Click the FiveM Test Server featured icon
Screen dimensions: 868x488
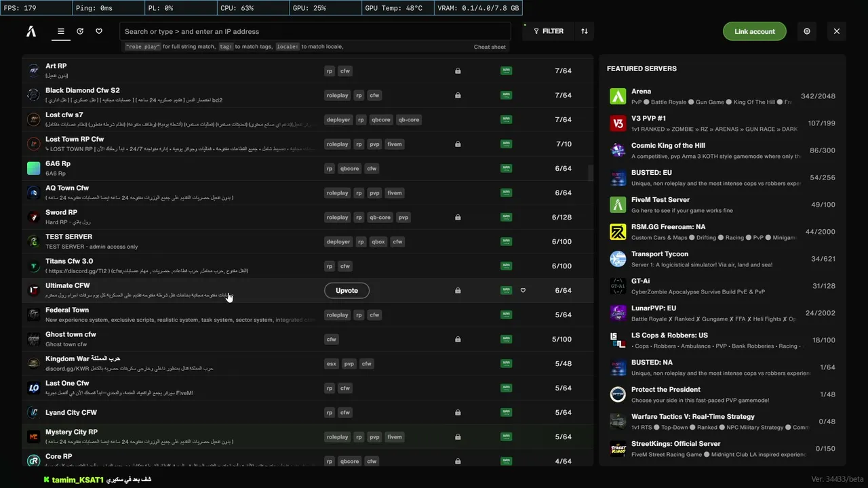point(618,205)
